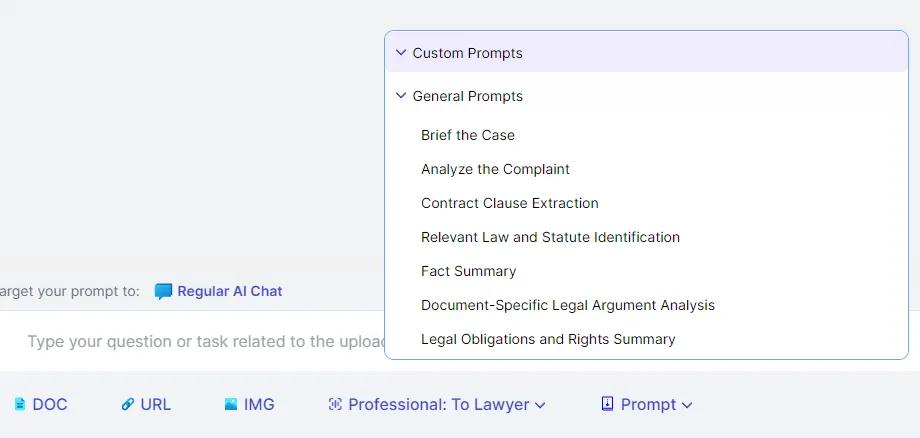Viewport: 920px width, 438px height.
Task: Choose Contract Clause Extraction prompt
Action: pyautogui.click(x=510, y=203)
